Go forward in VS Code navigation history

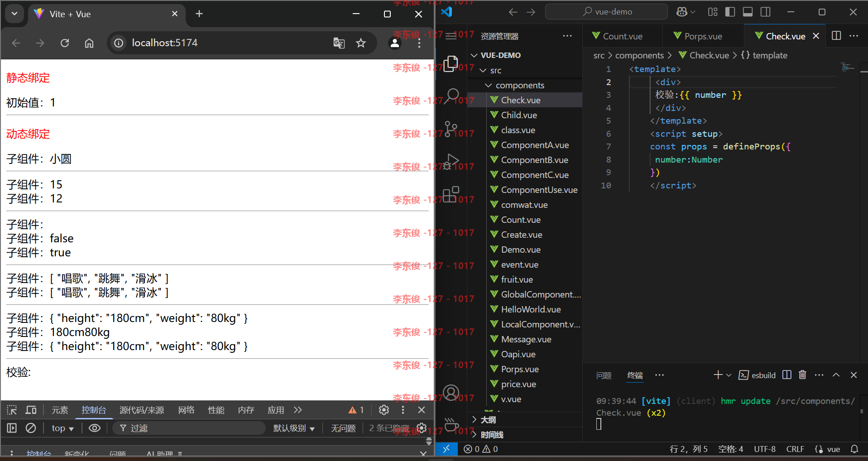531,12
